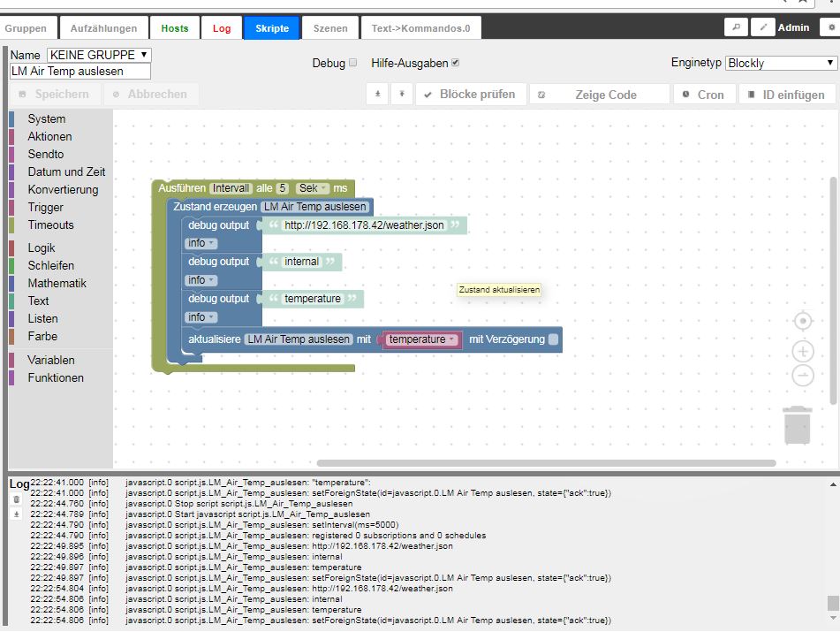Open the Farbe block category

pos(42,337)
